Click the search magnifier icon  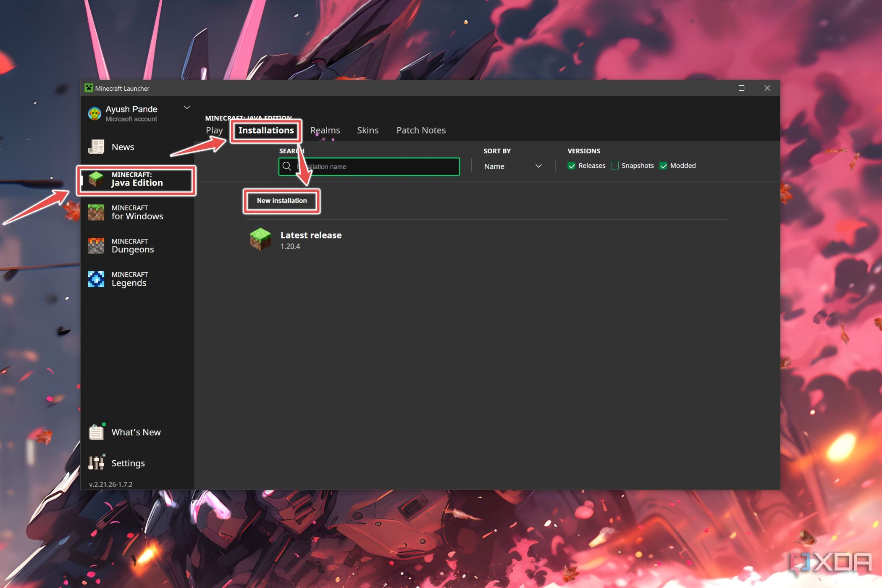287,166
